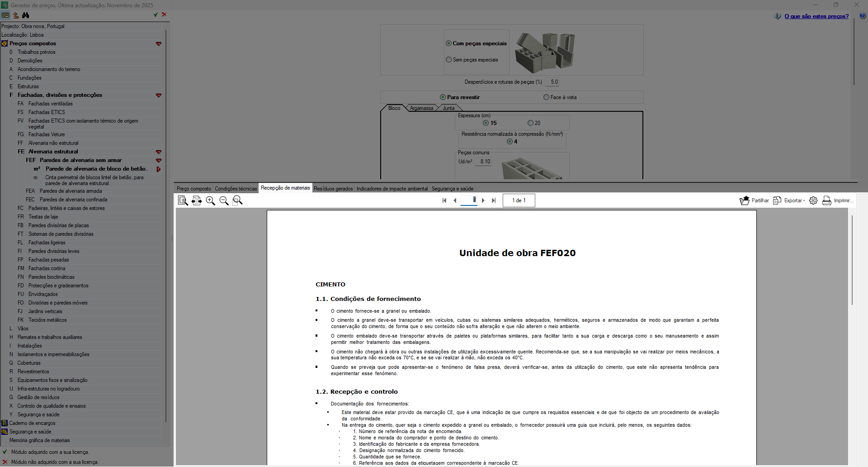The height and width of the screenshot is (467, 868).
Task: Click the Partilhar button label
Action: [760, 200]
